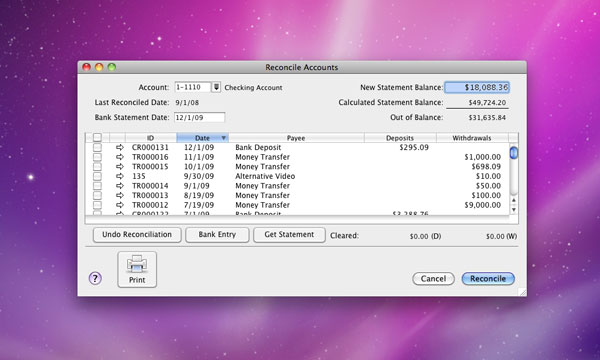The height and width of the screenshot is (360, 600).
Task: Click the scroll down arrow of the table
Action: [514, 210]
